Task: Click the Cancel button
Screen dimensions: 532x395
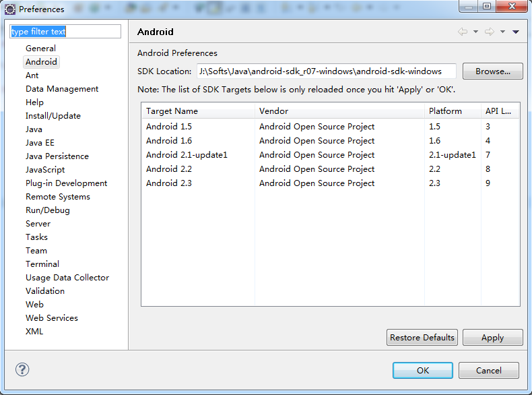Action: coord(489,370)
